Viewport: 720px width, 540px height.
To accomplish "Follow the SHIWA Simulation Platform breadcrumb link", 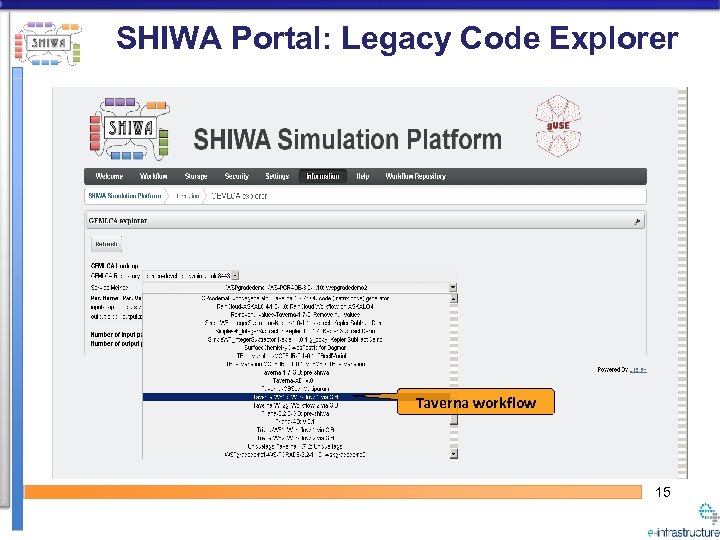I will [124, 196].
